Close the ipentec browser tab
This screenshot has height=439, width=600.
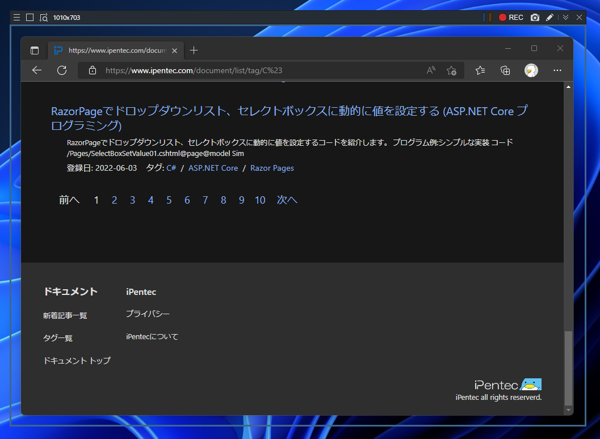174,51
